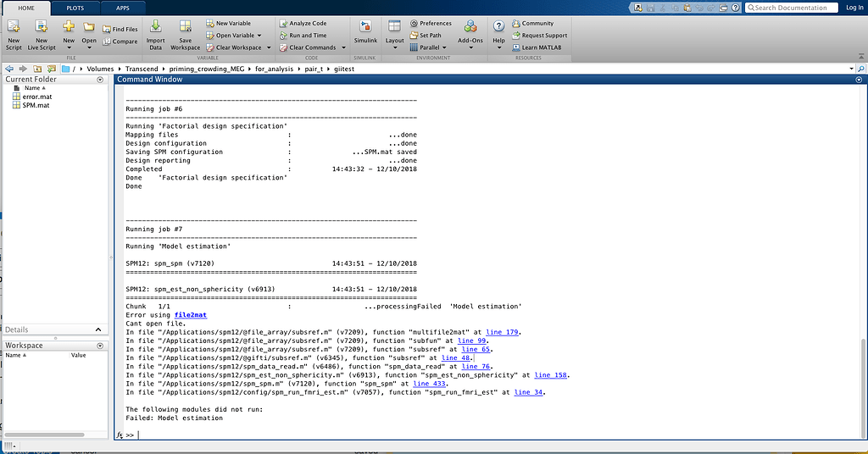Go back in folder history
This screenshot has height=454, width=868.
pyautogui.click(x=9, y=69)
